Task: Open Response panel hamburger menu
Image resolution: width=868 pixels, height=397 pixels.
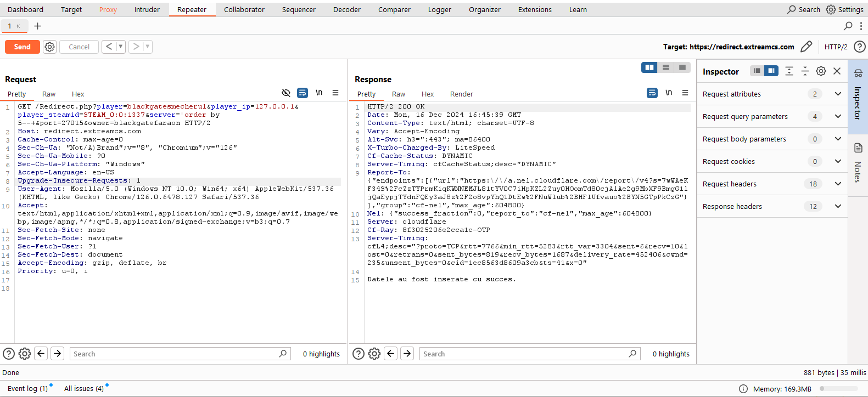Action: [x=685, y=93]
